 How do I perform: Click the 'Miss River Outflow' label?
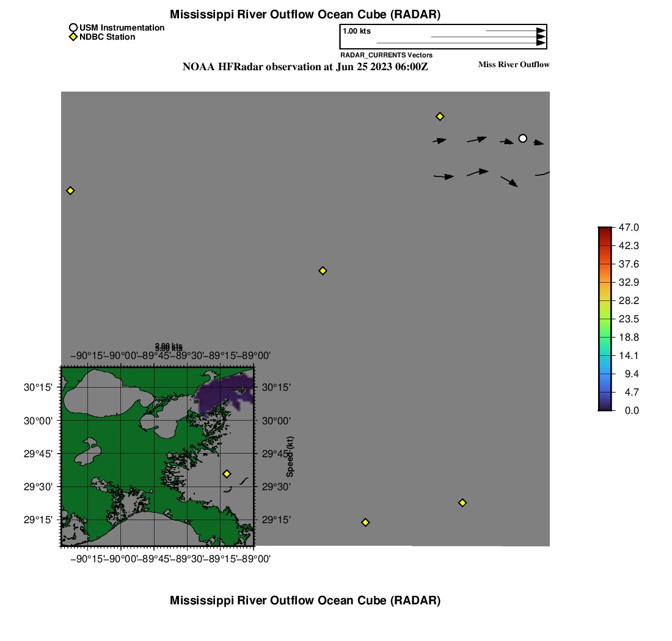coord(514,64)
